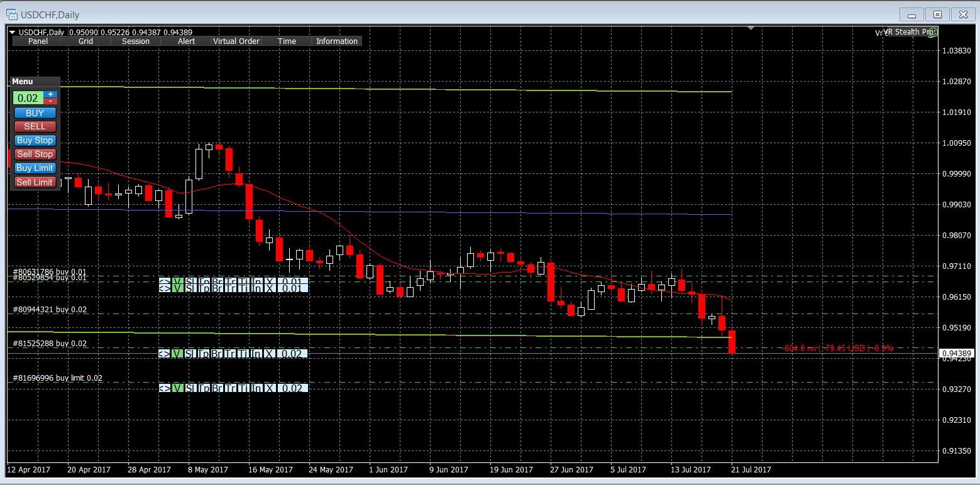Select the #81525288 buy 0.02 order label
980x485 pixels.
(50, 344)
